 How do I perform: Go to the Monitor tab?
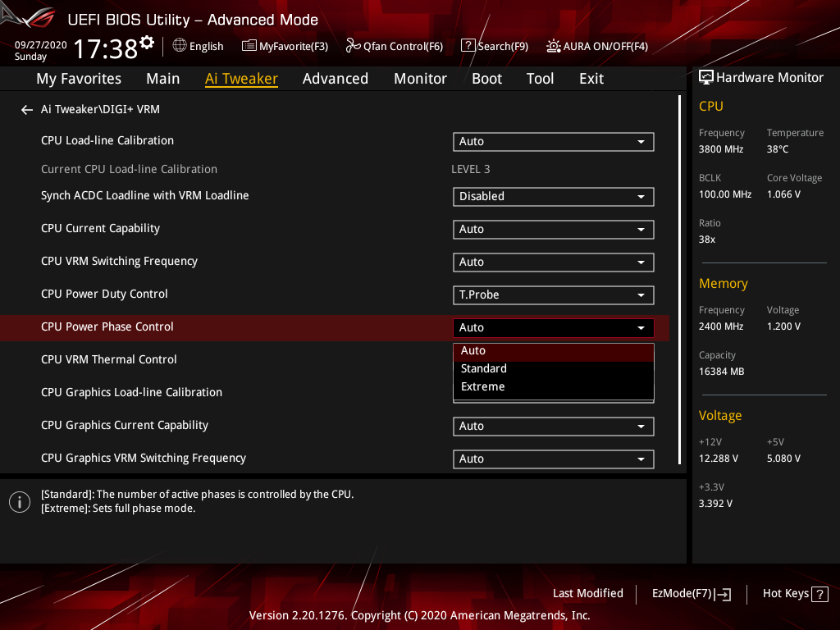tap(420, 79)
